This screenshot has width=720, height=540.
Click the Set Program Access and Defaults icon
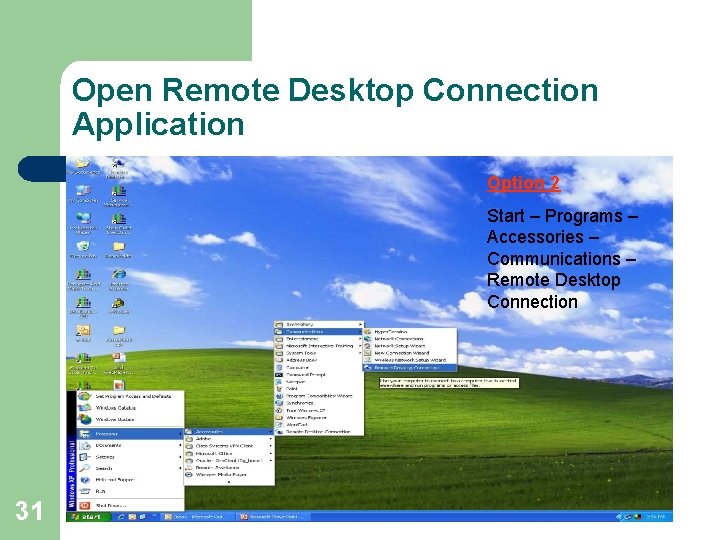pos(84,396)
